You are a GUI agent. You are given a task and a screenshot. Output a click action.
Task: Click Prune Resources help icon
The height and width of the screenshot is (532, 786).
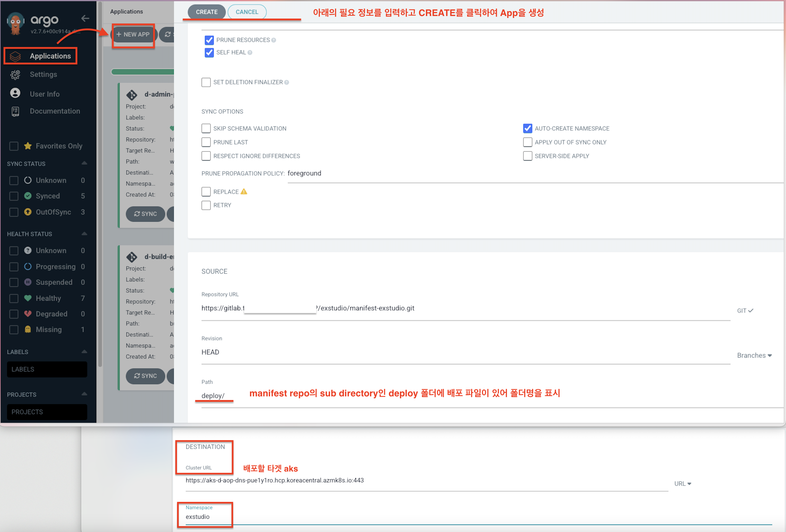[x=274, y=40]
